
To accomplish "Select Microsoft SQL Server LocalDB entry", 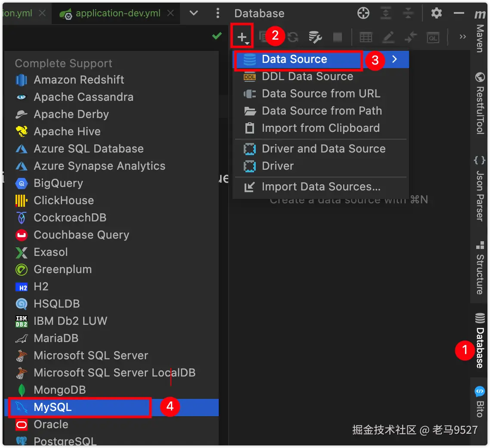I will click(x=112, y=373).
